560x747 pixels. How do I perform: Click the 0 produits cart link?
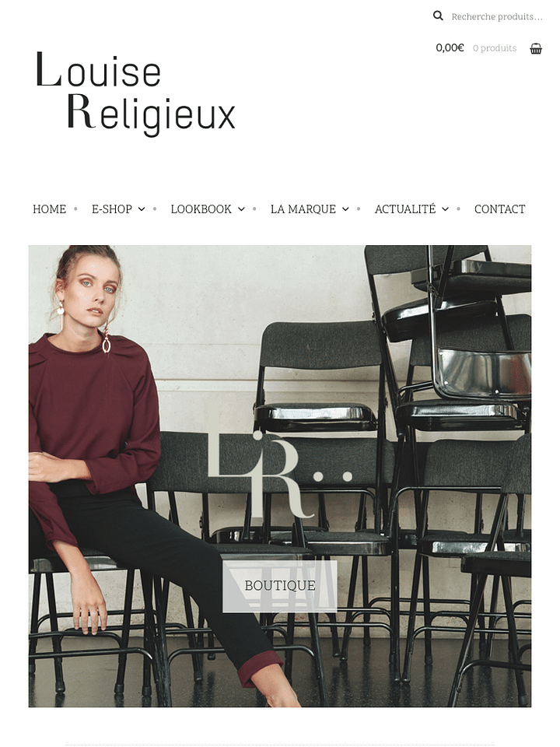pos(495,48)
